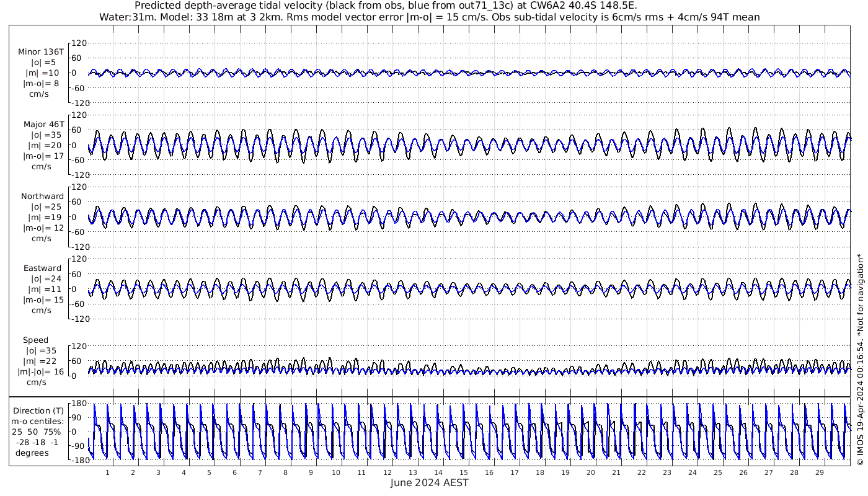Click day tick label '20' on the x-axis
This screenshot has width=868, height=496.
coord(590,472)
